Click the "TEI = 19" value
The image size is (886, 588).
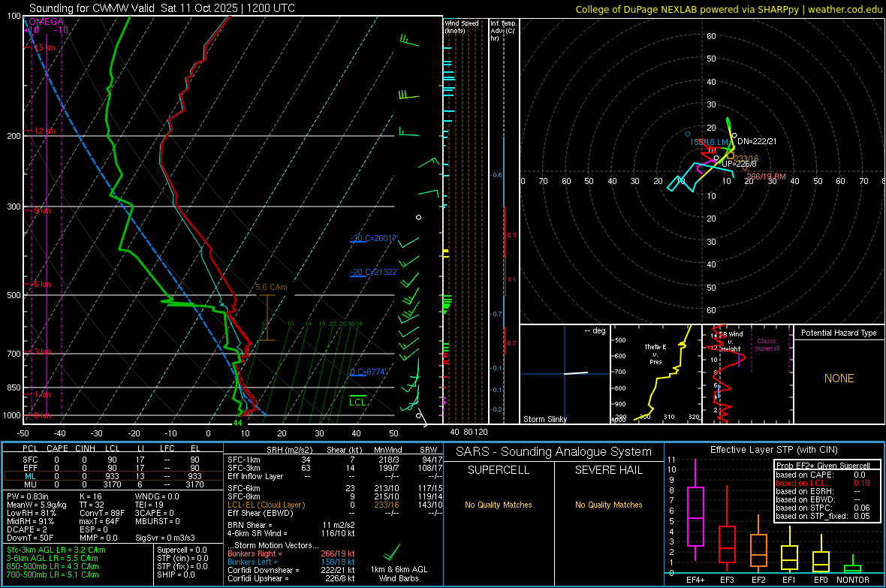point(149,505)
